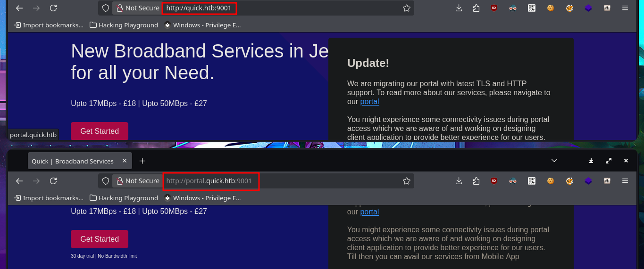Select the Quick | Broadband Services tab

click(x=73, y=161)
